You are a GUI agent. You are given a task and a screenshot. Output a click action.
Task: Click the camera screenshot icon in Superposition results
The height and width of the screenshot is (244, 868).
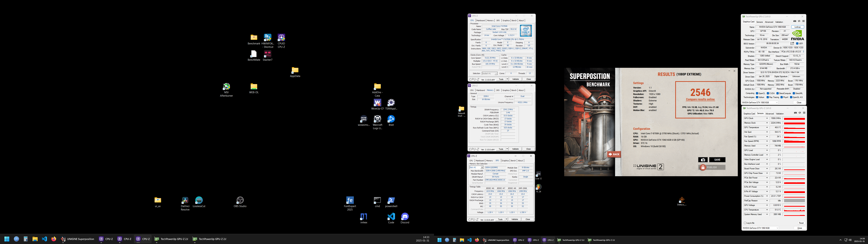703,160
